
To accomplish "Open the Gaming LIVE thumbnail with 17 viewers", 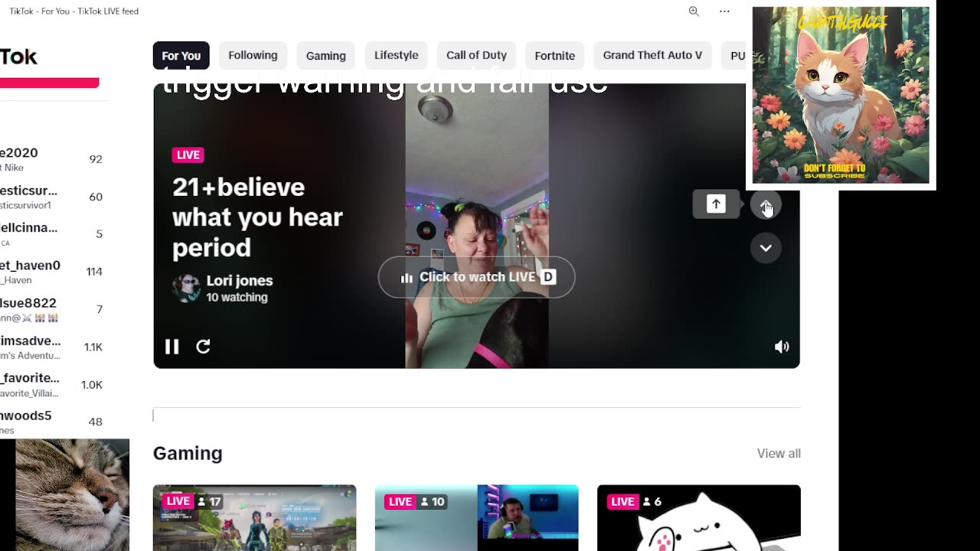I will pos(254,518).
